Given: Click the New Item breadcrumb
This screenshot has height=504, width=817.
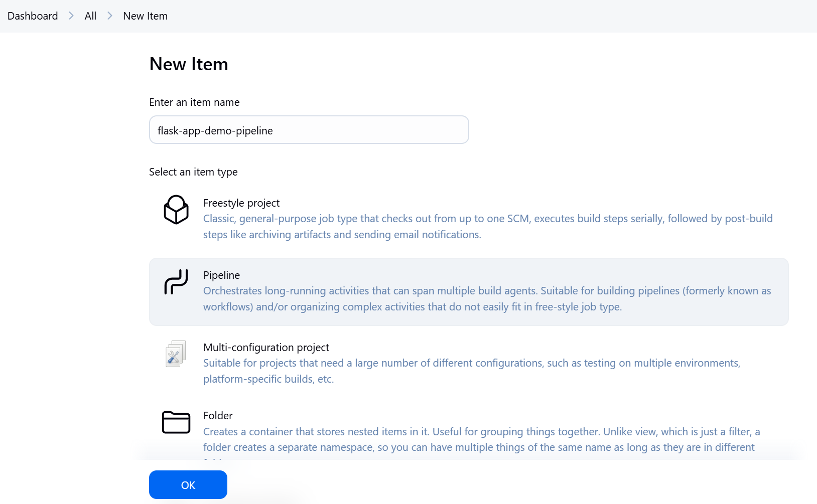Looking at the screenshot, I should click(x=146, y=16).
